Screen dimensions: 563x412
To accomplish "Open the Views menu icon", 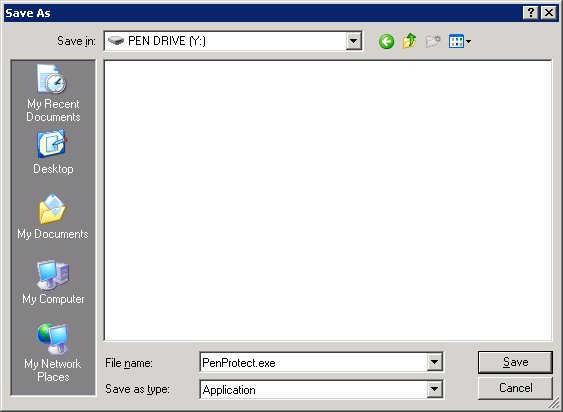I will click(x=456, y=41).
